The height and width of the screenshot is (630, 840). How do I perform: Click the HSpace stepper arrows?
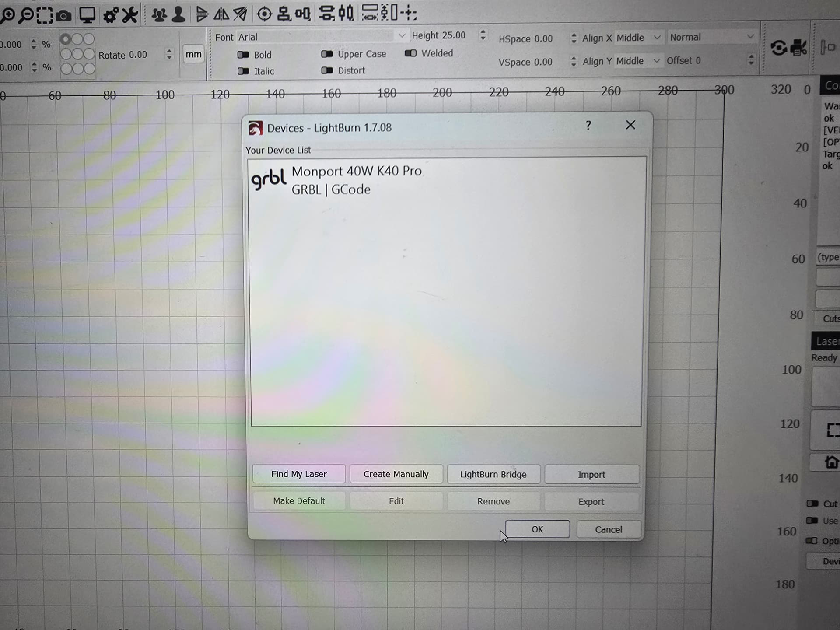tap(574, 38)
